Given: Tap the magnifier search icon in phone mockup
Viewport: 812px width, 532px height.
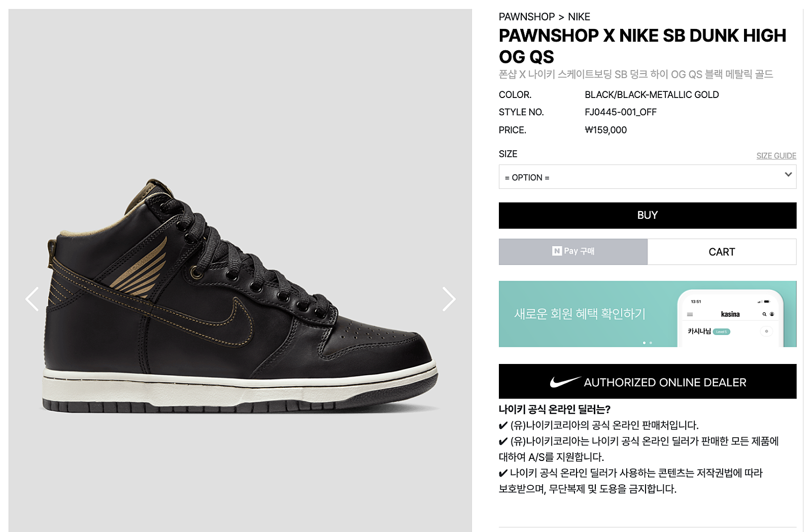Looking at the screenshot, I should 764,314.
